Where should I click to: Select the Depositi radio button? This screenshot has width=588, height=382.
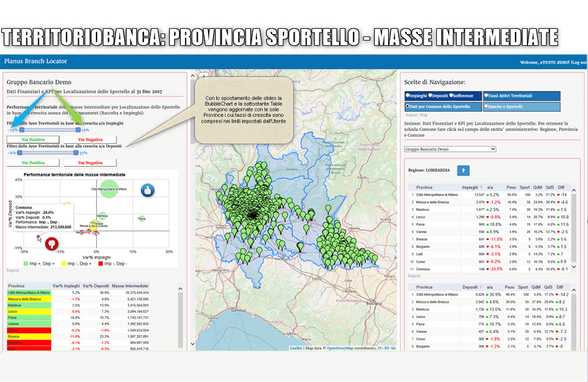pos(430,95)
